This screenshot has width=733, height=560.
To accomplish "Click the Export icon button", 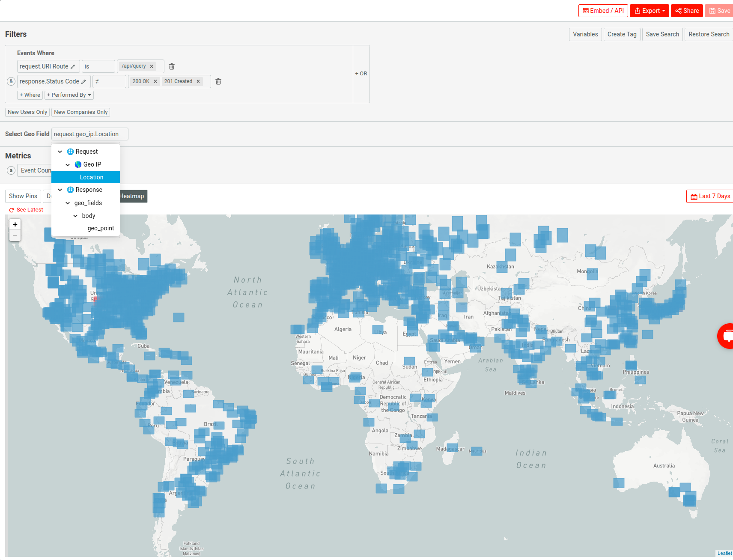I will coord(649,11).
